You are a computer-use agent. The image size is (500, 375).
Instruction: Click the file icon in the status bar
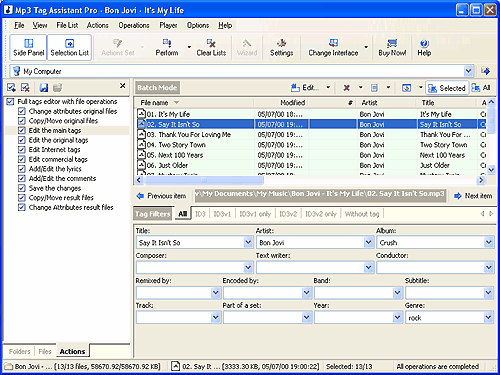click(x=176, y=366)
